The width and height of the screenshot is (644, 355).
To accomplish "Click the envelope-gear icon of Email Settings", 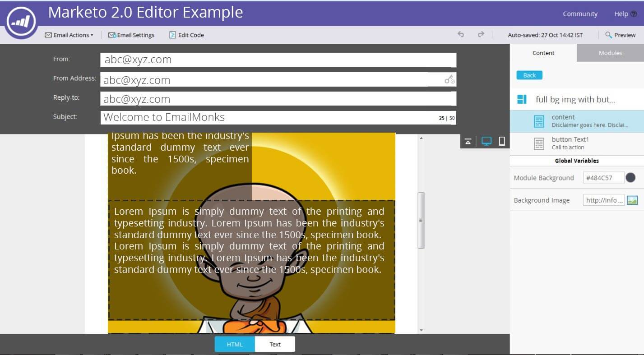I will point(112,35).
